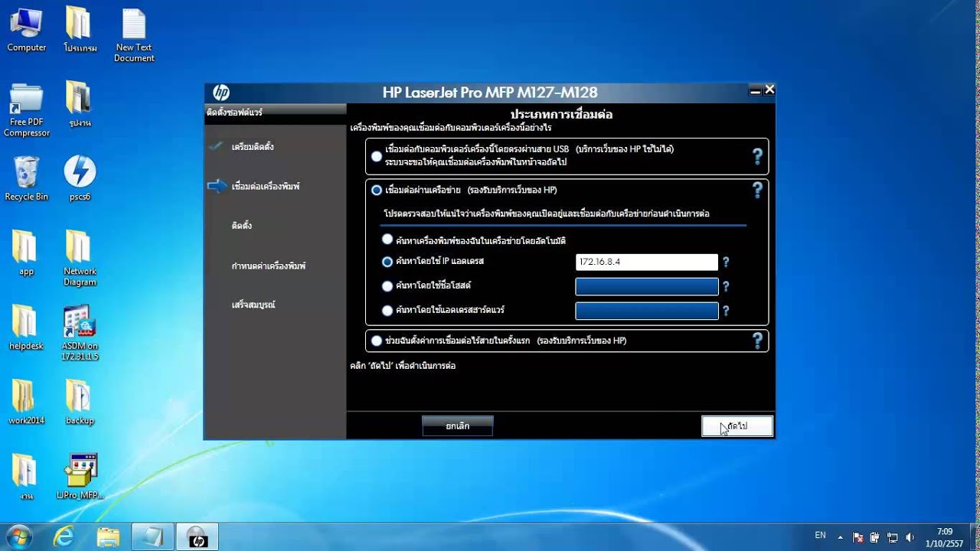Click เตรียมติดตั้ง step in sidebar
The image size is (980, 551).
[x=253, y=146]
